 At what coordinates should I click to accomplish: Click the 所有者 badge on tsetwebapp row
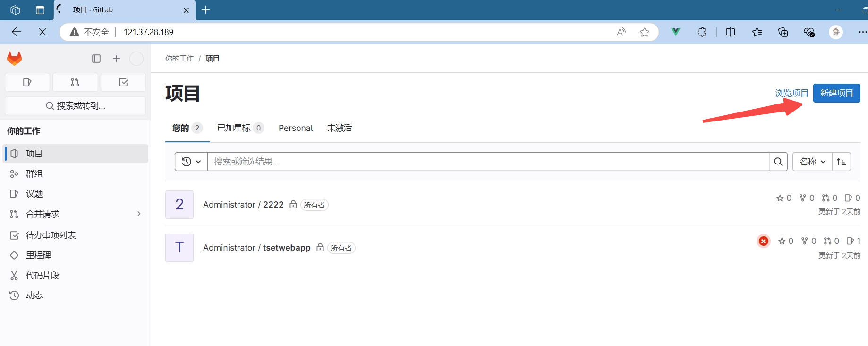coord(341,248)
